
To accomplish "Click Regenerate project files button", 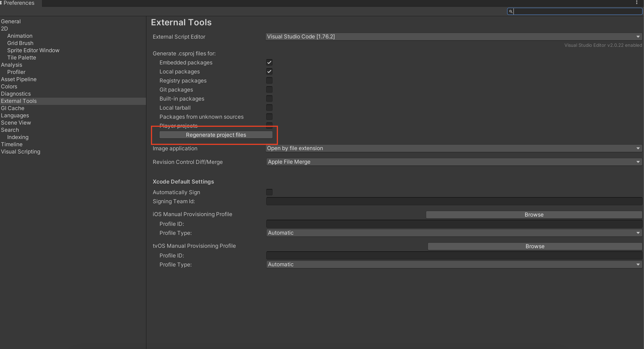I will point(216,135).
